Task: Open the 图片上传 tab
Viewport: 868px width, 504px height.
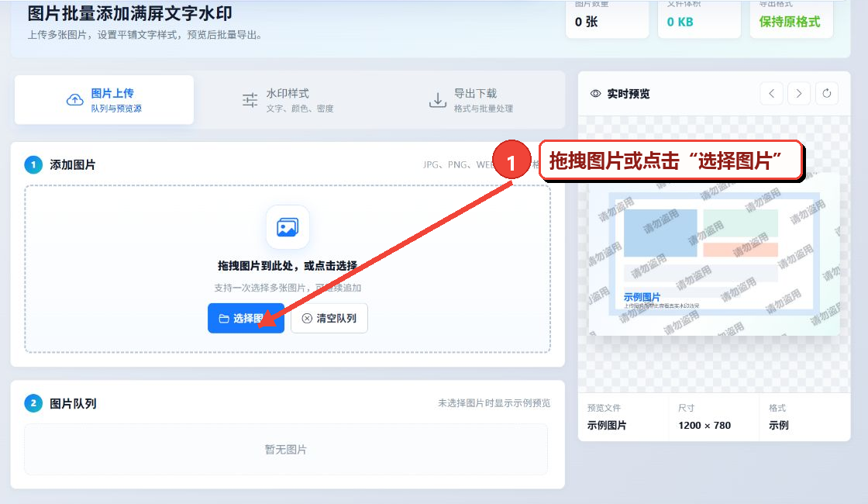Action: click(104, 100)
